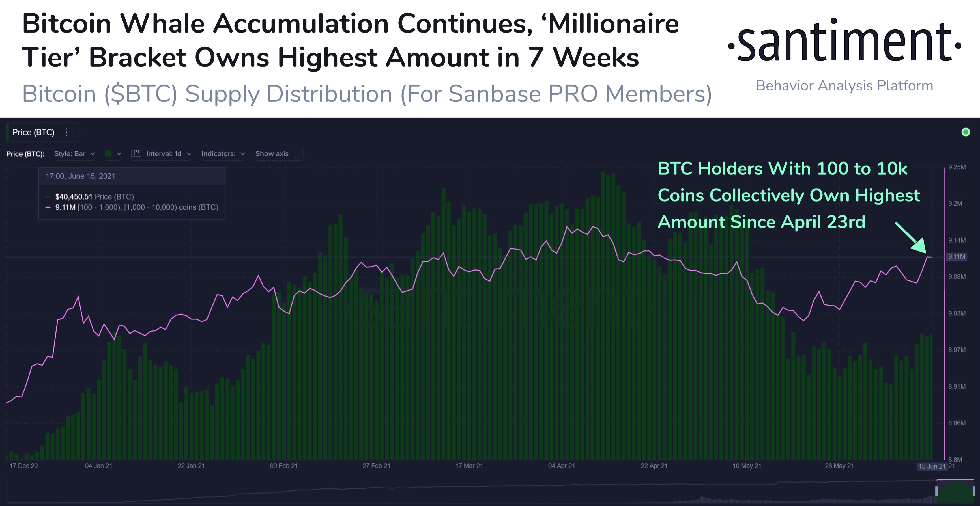Click the green bar color swatch
Image resolution: width=980 pixels, height=506 pixels.
click(108, 153)
